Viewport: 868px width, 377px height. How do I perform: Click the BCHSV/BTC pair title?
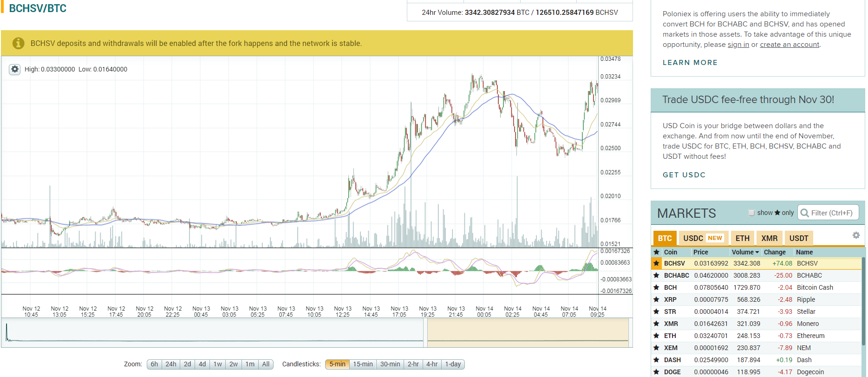coord(38,8)
